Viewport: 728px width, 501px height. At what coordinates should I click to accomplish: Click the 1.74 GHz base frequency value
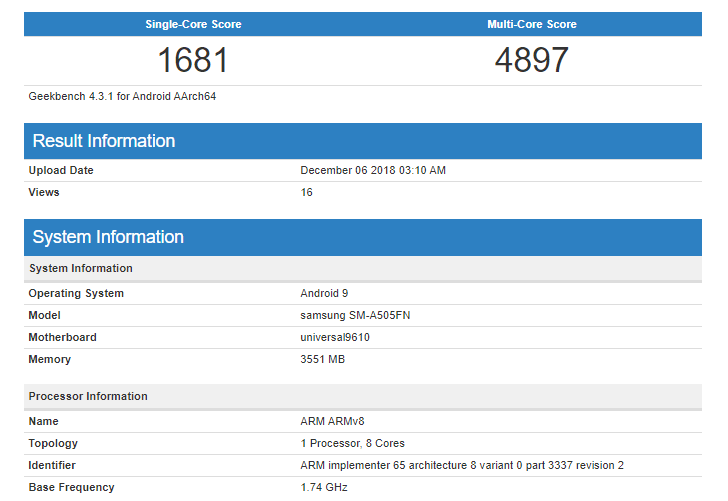pyautogui.click(x=324, y=487)
